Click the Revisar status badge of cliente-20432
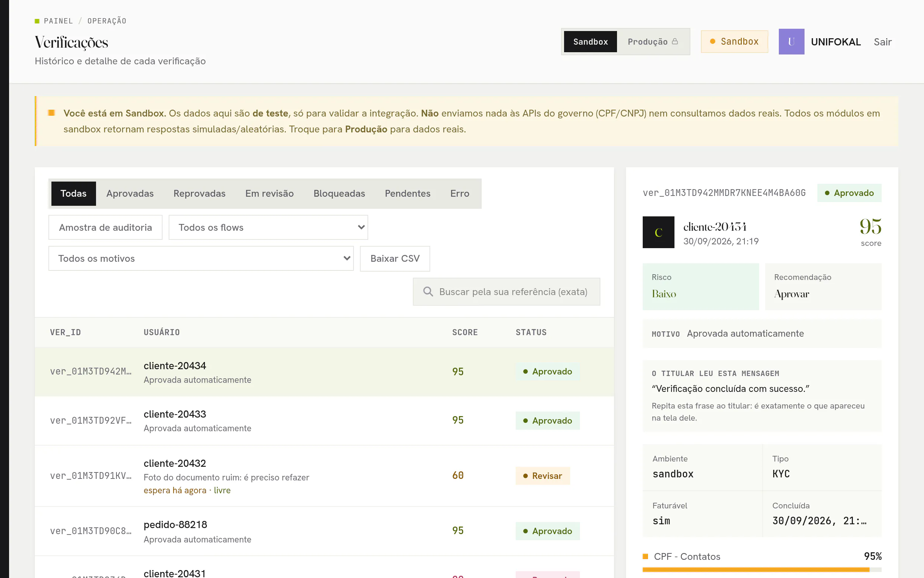This screenshot has height=578, width=924. 543,476
